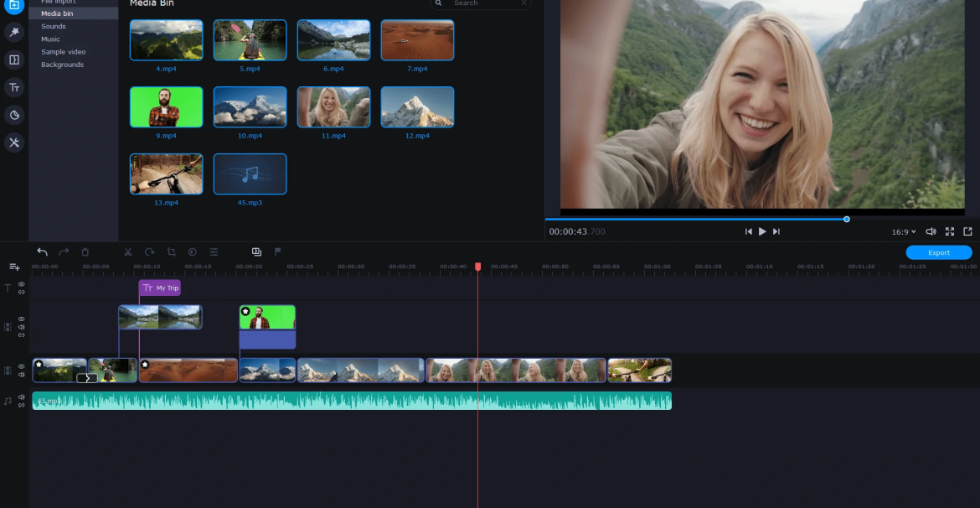The width and height of the screenshot is (980, 508).
Task: Select the 10.mp4 mountain thumbnail
Action: (x=250, y=107)
